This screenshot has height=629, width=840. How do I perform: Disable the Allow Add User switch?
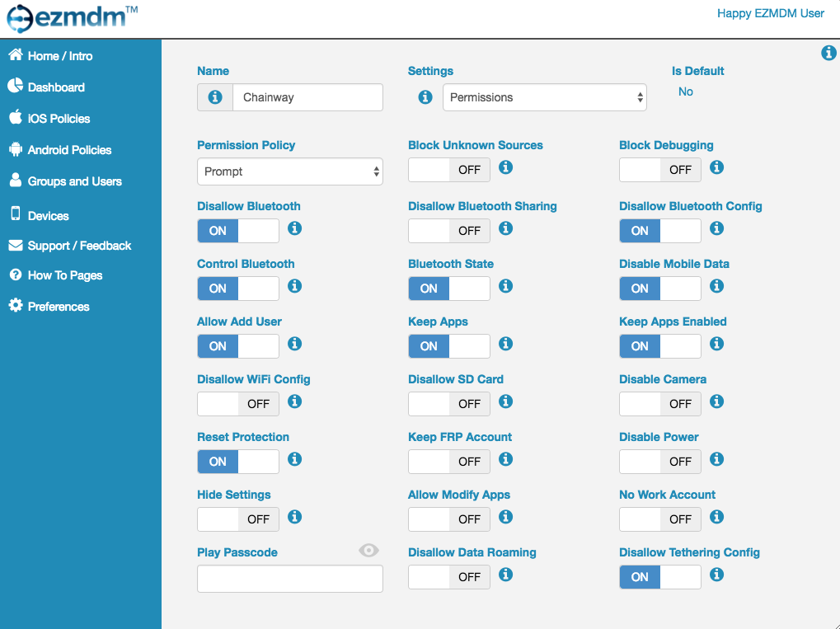pyautogui.click(x=238, y=346)
